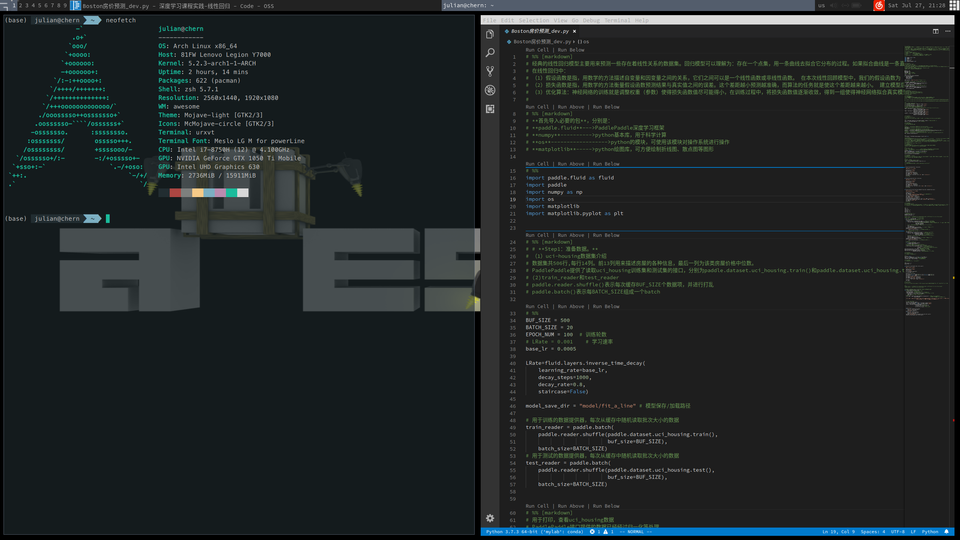Click the notifications bell in status bar
Screen dimensions: 960x540
coord(947,531)
